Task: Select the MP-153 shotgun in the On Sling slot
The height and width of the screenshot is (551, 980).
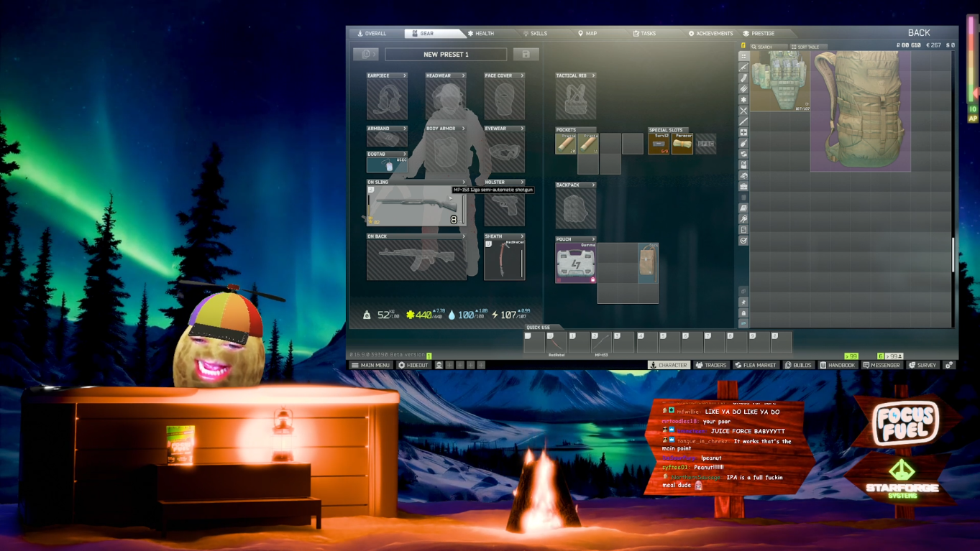Action: pyautogui.click(x=416, y=205)
